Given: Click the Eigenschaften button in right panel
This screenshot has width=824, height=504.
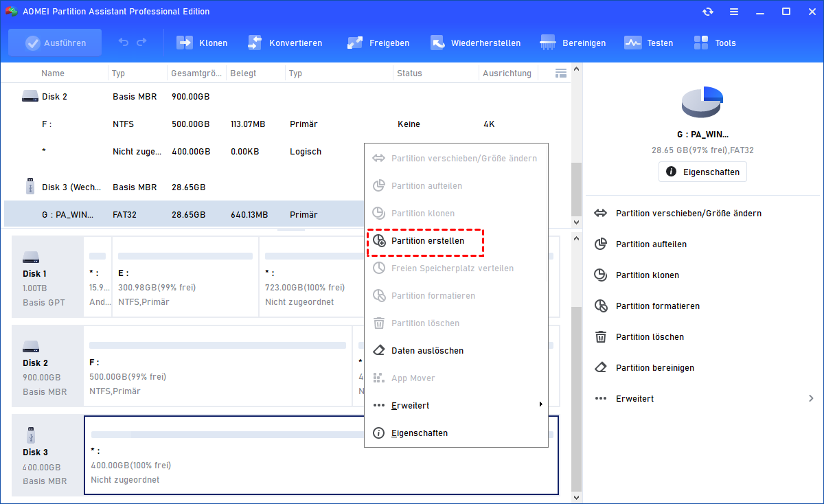Looking at the screenshot, I should tap(702, 172).
